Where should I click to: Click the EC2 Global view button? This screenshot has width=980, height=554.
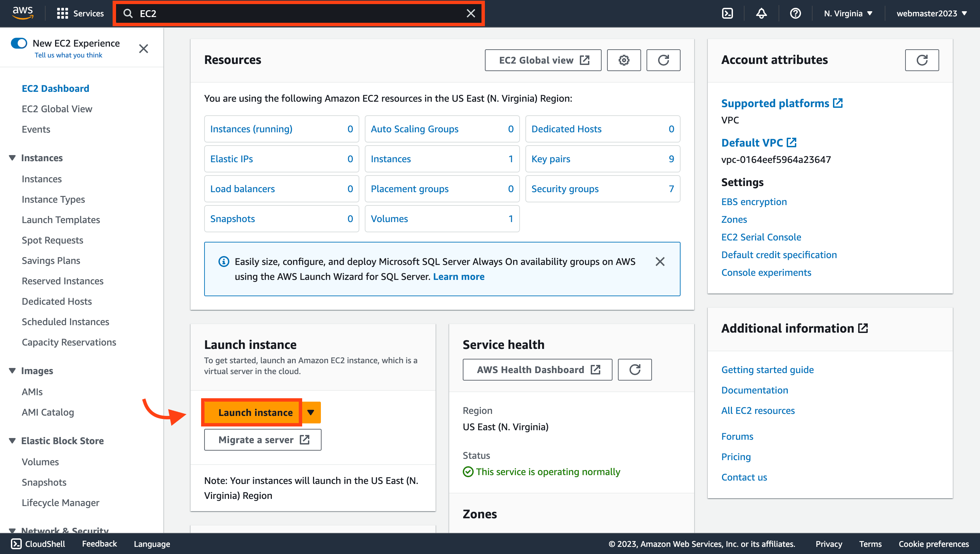tap(543, 60)
